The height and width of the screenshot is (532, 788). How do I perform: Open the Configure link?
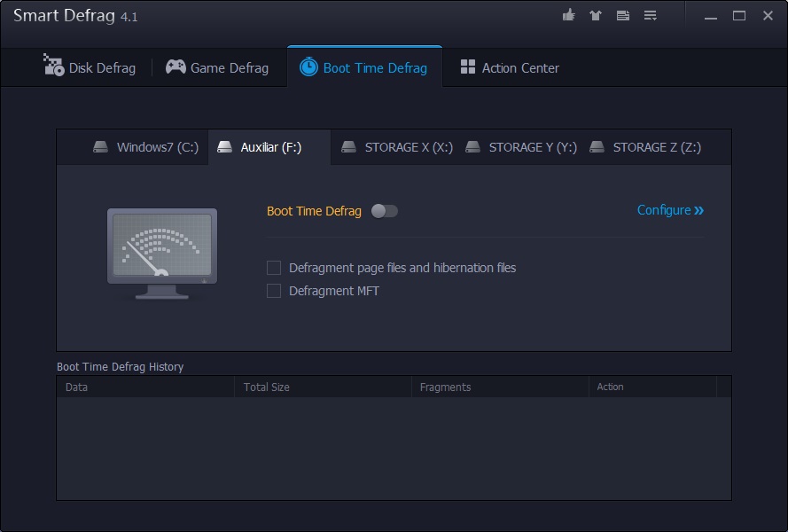pos(663,210)
